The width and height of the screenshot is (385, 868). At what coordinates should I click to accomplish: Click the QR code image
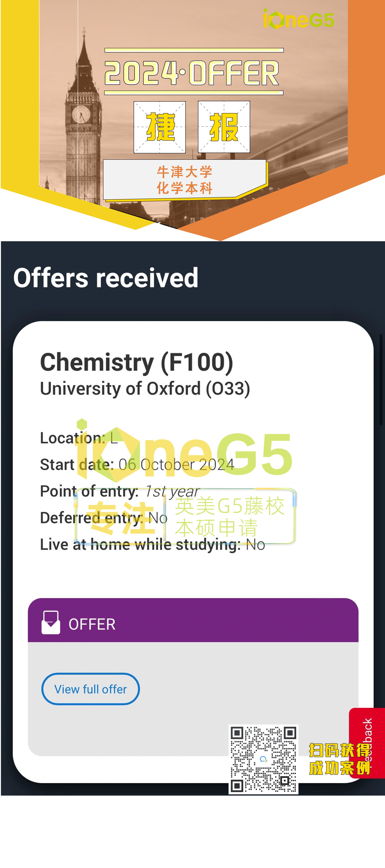(x=263, y=759)
